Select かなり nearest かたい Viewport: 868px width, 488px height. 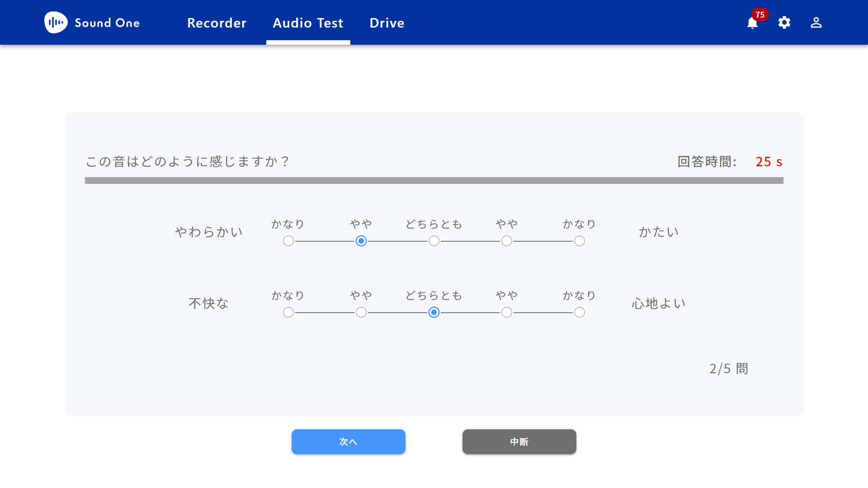click(x=580, y=241)
